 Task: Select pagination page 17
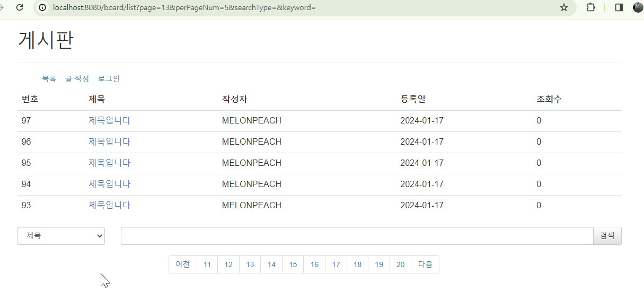(x=336, y=264)
